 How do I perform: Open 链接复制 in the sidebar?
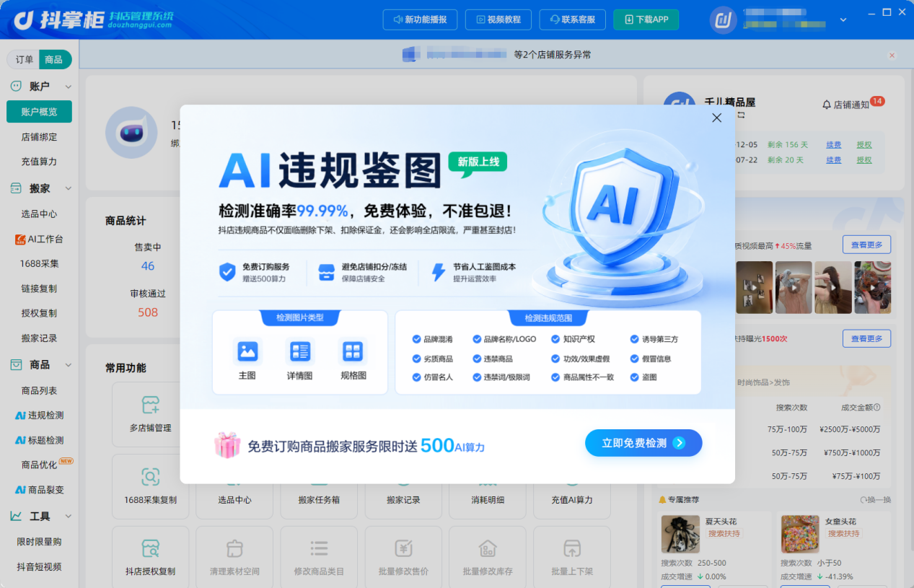[39, 289]
